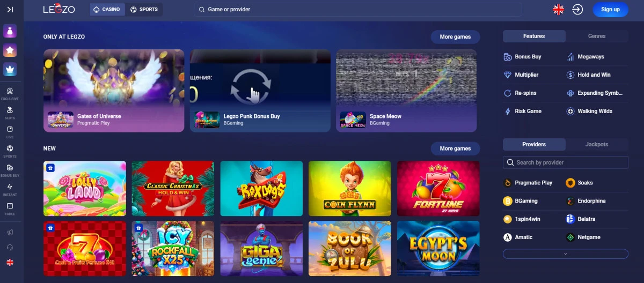The width and height of the screenshot is (644, 283).
Task: Switch to the Sports toggle
Action: tap(144, 10)
